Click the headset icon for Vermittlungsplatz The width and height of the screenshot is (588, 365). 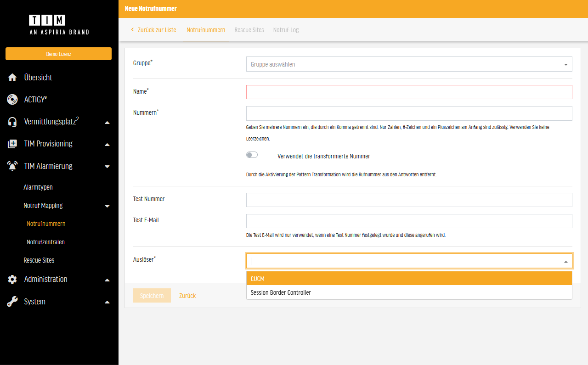[x=12, y=122]
